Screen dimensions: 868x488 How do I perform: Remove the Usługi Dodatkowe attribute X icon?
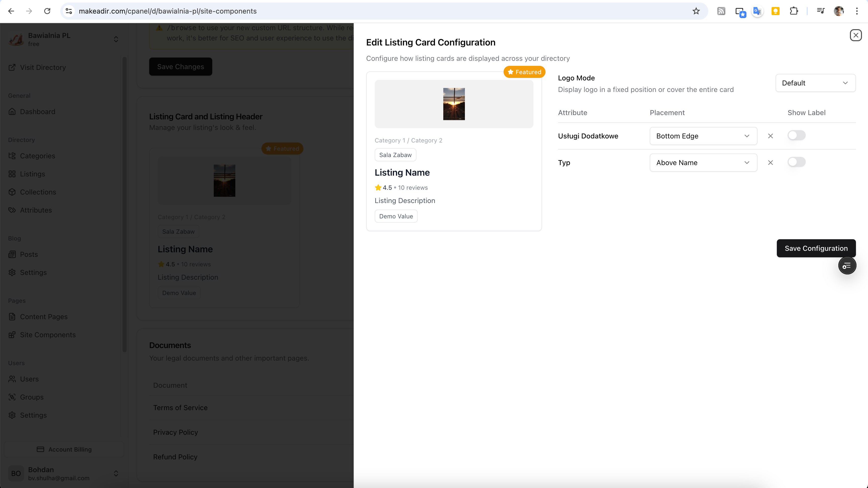click(770, 136)
